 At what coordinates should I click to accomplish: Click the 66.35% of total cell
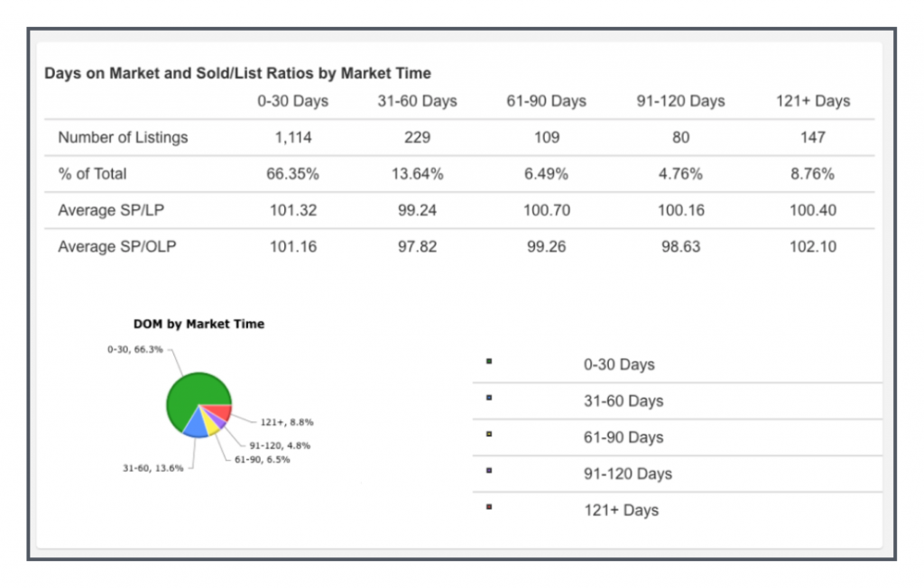tap(292, 174)
